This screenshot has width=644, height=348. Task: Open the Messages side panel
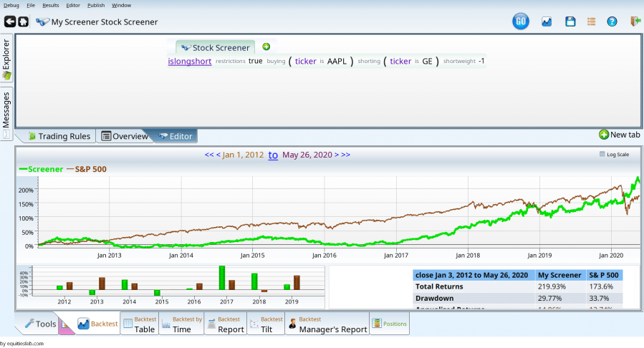[6, 114]
